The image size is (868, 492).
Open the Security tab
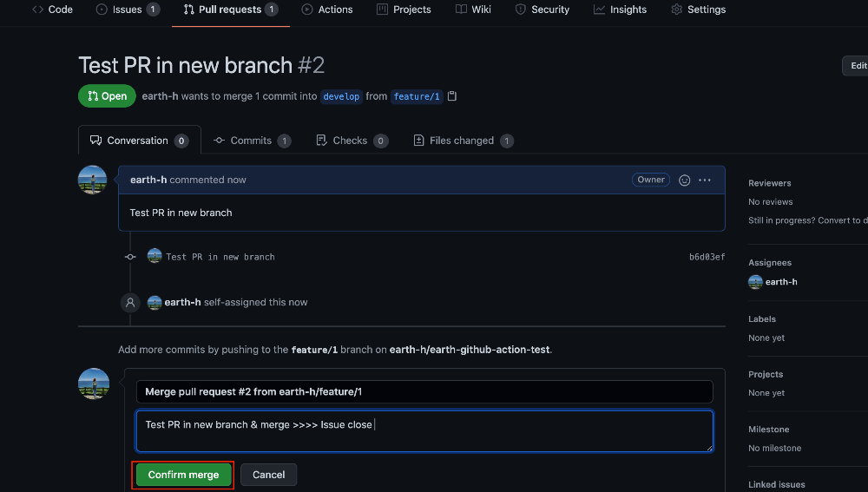542,10
